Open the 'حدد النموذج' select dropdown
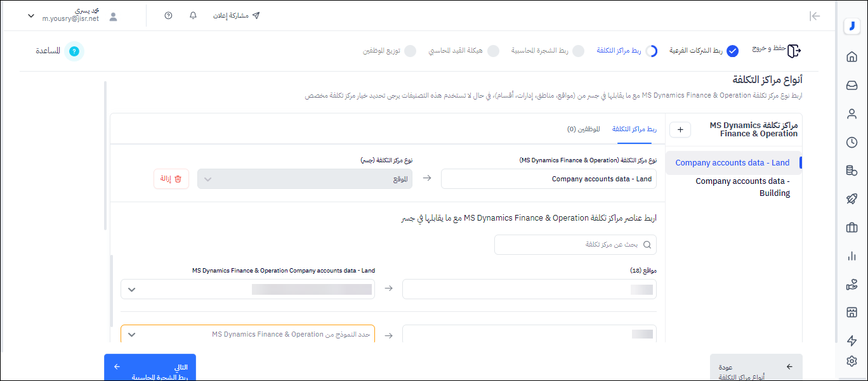Screen dimensions: 868x381 [x=247, y=334]
